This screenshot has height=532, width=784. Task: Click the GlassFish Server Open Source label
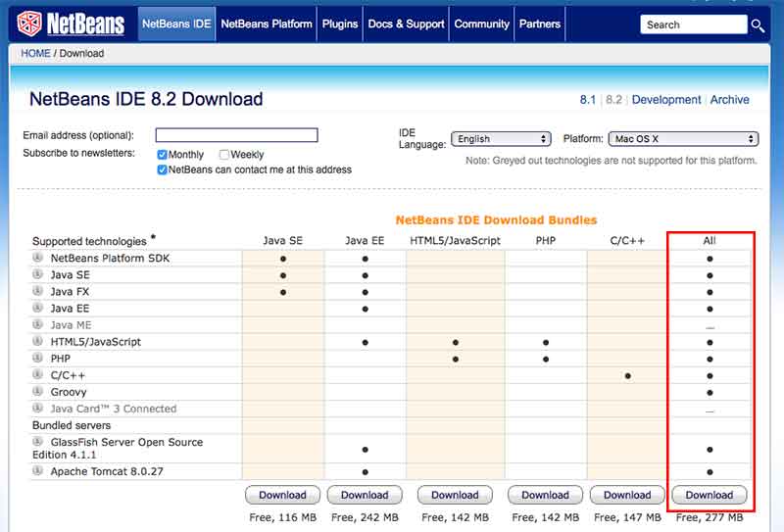pos(118,449)
